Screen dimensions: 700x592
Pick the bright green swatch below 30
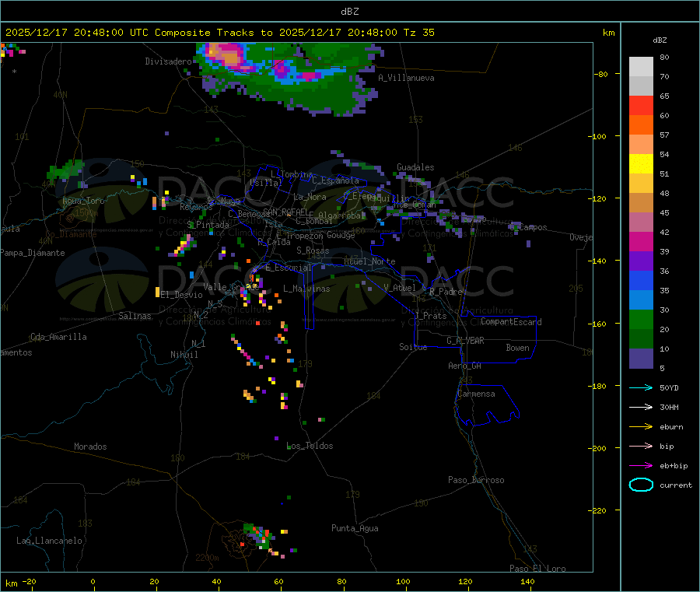[x=641, y=319]
